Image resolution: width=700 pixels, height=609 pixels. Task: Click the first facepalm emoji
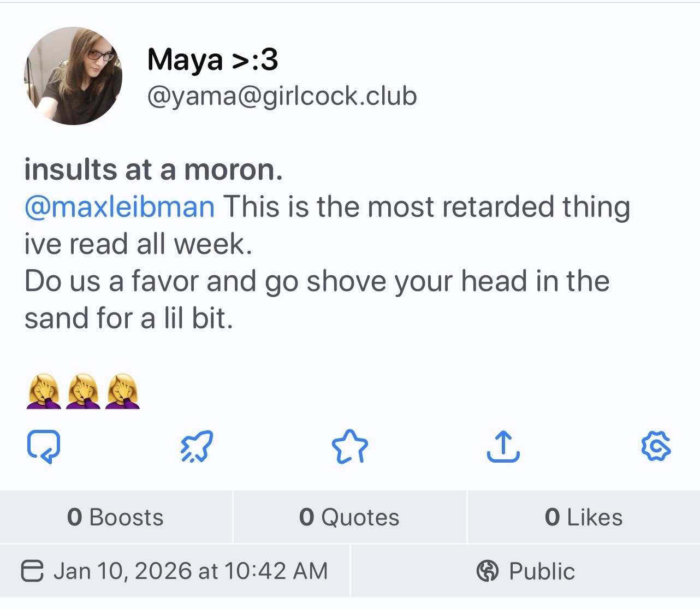[43, 391]
